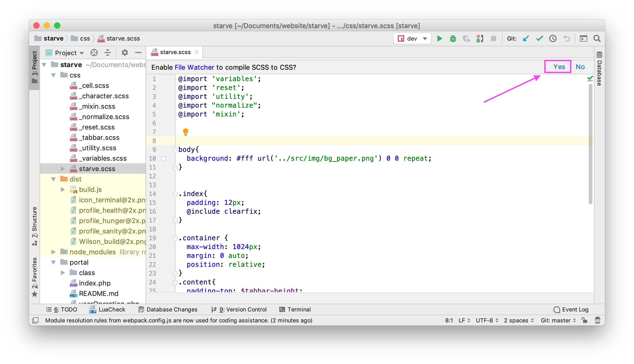Viewport: 634px width, 364px height.
Task: Show intention actions via yellow lightbulb
Action: (185, 132)
